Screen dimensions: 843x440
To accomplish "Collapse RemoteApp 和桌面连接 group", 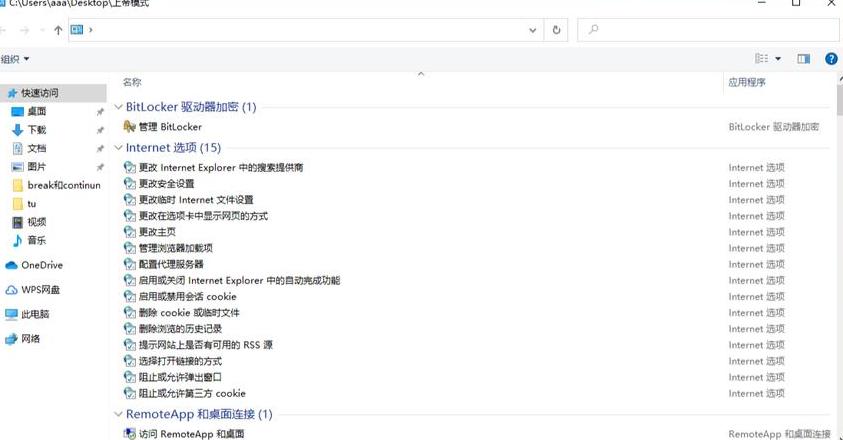I will (118, 414).
